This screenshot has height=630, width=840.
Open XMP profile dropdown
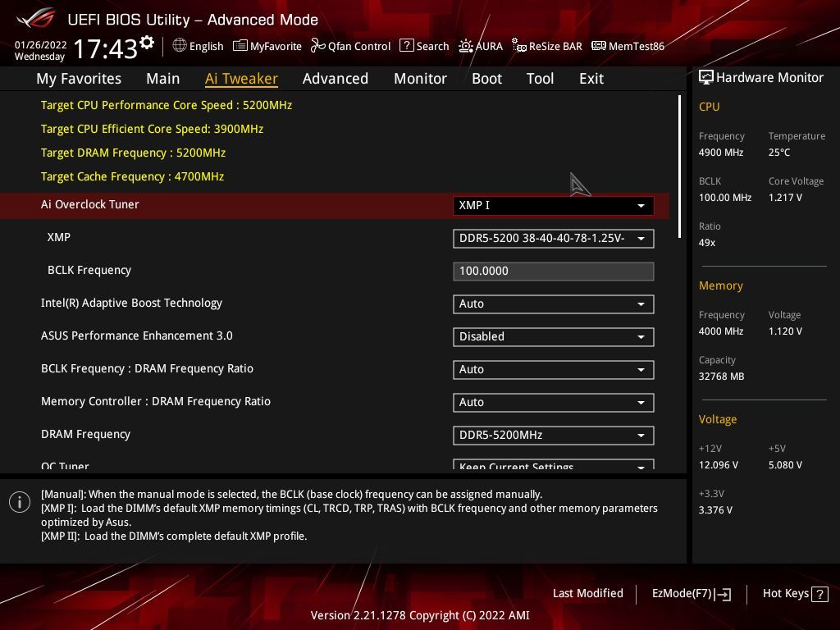(x=554, y=239)
